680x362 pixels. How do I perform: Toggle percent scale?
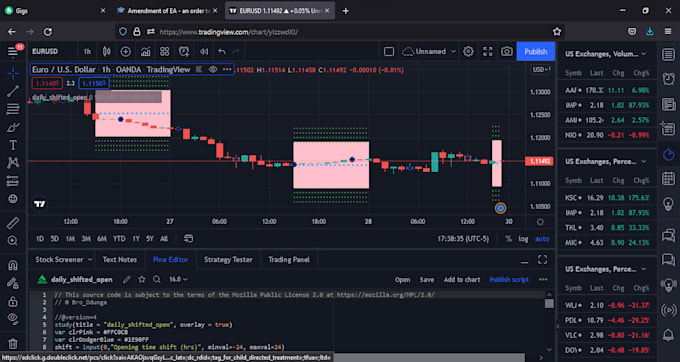[508, 239]
